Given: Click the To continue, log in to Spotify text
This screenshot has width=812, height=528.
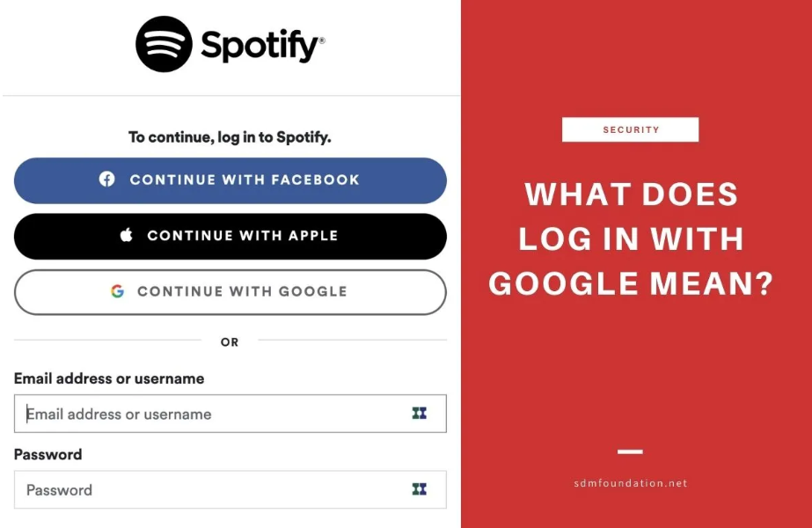Looking at the screenshot, I should coord(230,136).
